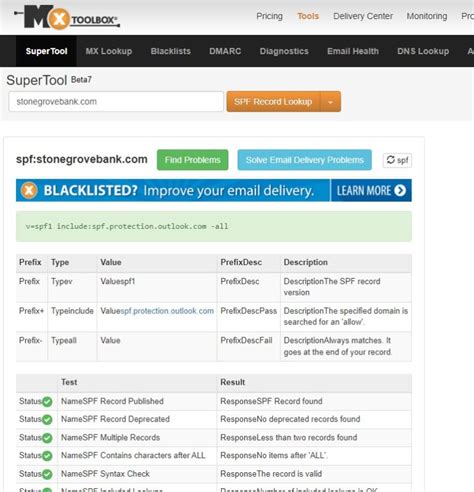The width and height of the screenshot is (474, 492).
Task: Switch to DNS Lookup tab
Action: (423, 51)
